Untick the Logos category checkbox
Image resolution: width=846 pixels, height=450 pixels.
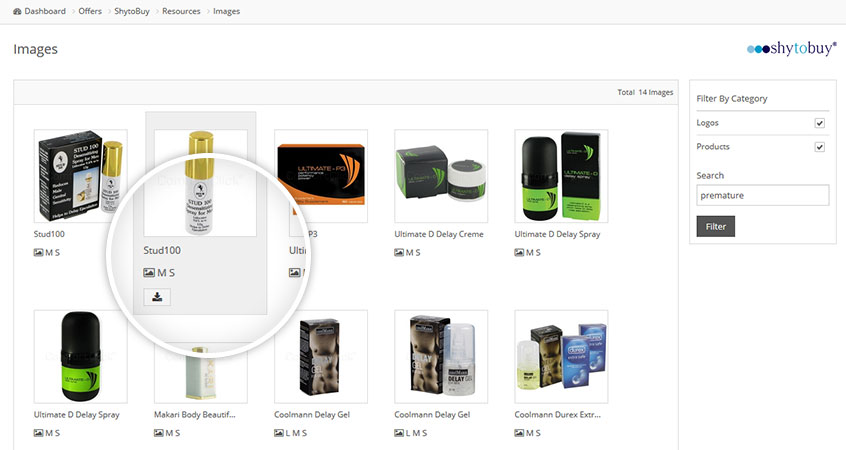click(820, 123)
